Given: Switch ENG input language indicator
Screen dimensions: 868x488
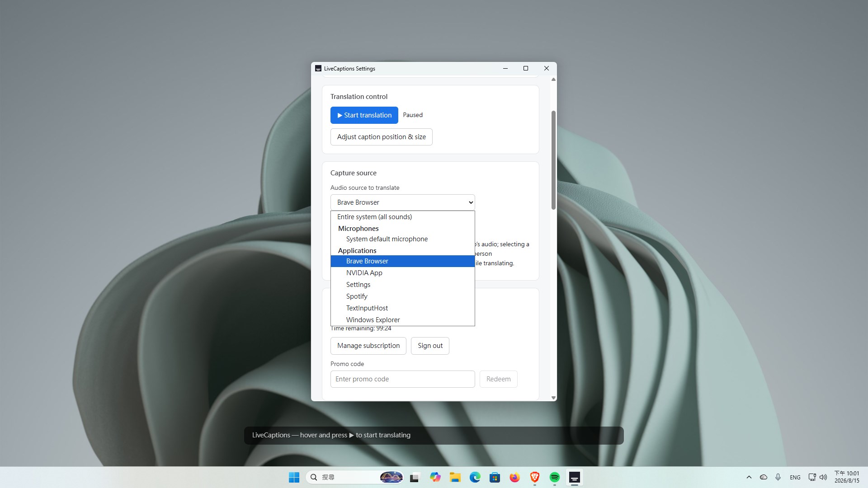Looking at the screenshot, I should 795,477.
